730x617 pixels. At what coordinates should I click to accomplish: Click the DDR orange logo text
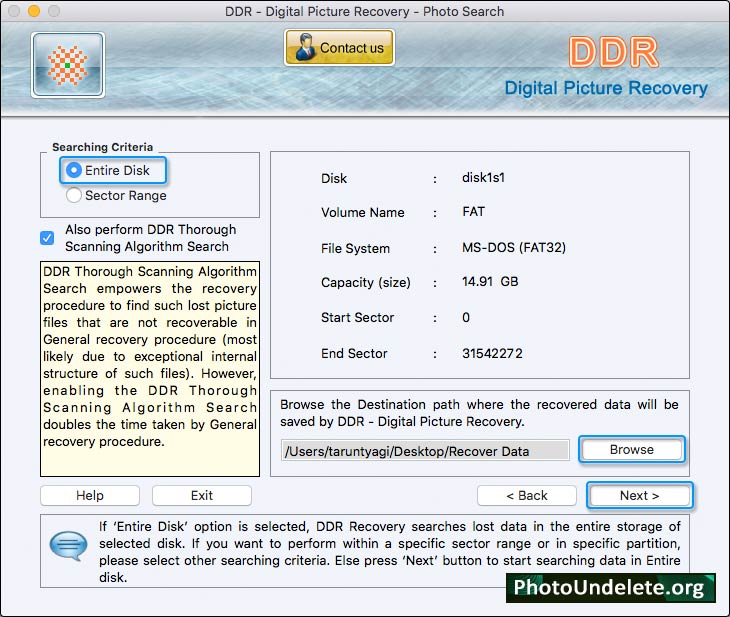click(x=614, y=52)
